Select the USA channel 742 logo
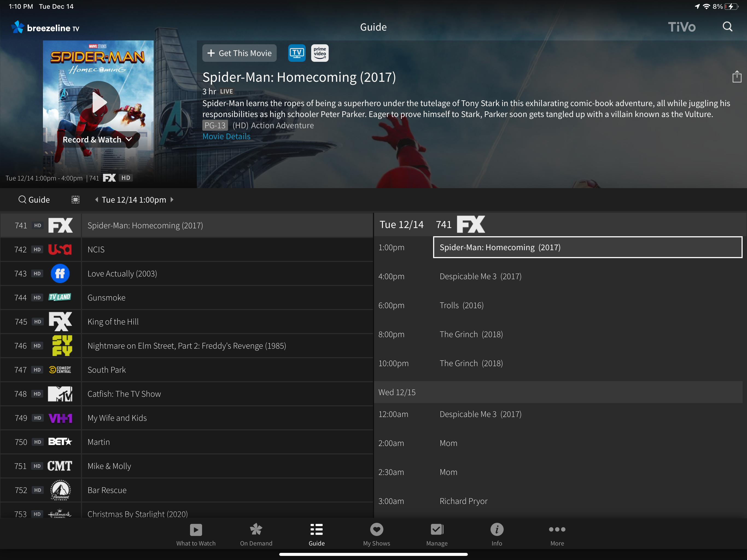Viewport: 747px width, 560px height. click(60, 249)
